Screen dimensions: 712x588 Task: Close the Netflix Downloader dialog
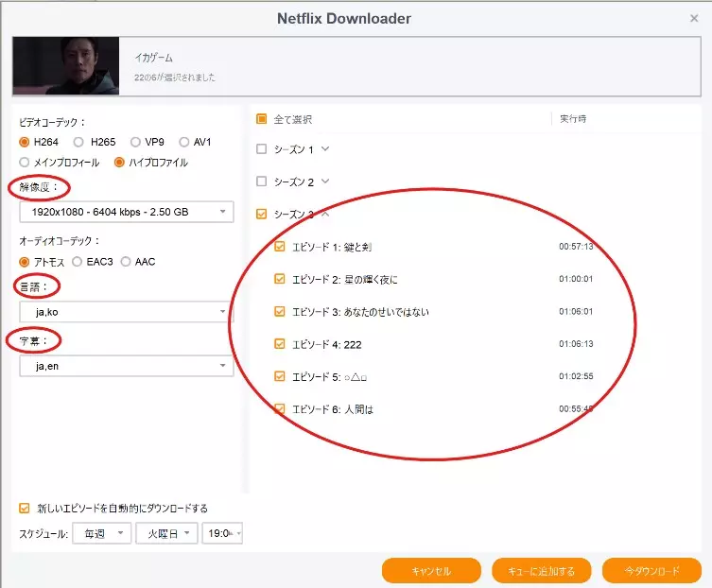point(694,18)
